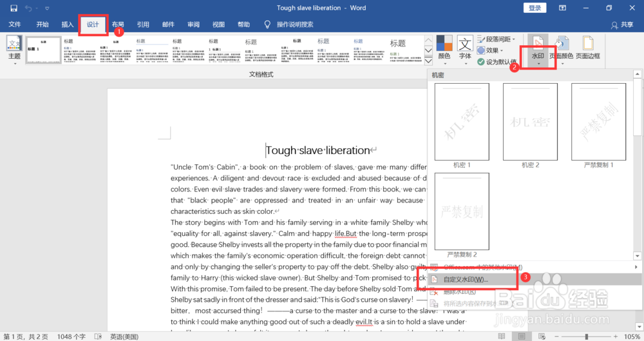Click the document title Tough slave liberation
644x341 pixels.
click(x=318, y=150)
